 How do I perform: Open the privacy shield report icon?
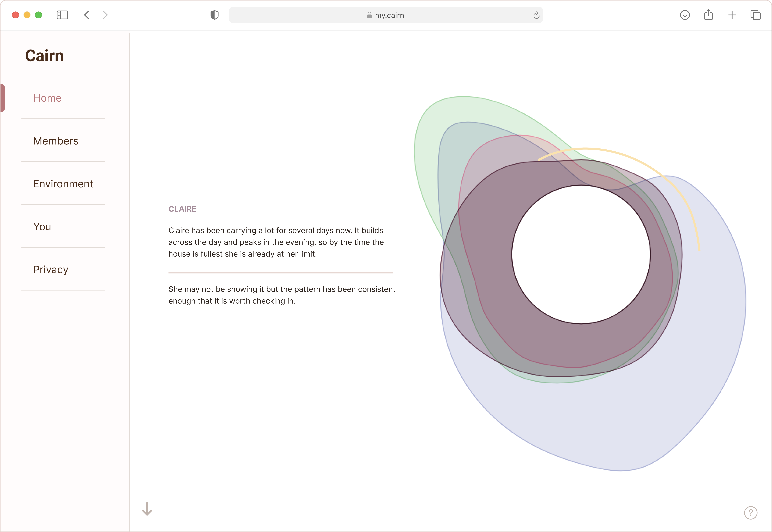(x=214, y=15)
